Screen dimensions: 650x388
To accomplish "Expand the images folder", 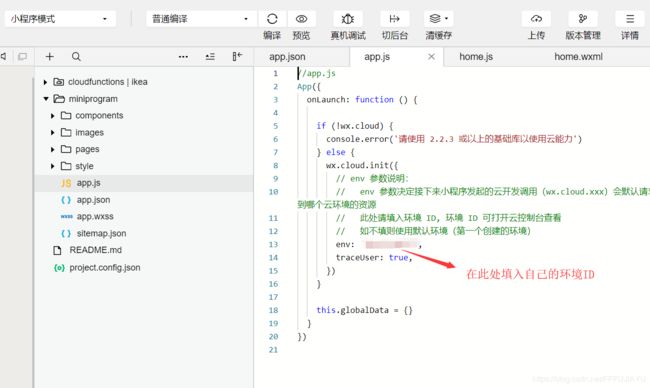I will 53,133.
